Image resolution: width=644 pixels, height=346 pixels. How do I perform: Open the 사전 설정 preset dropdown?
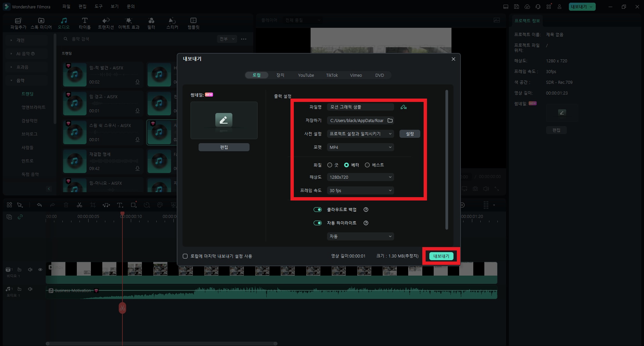(x=360, y=134)
